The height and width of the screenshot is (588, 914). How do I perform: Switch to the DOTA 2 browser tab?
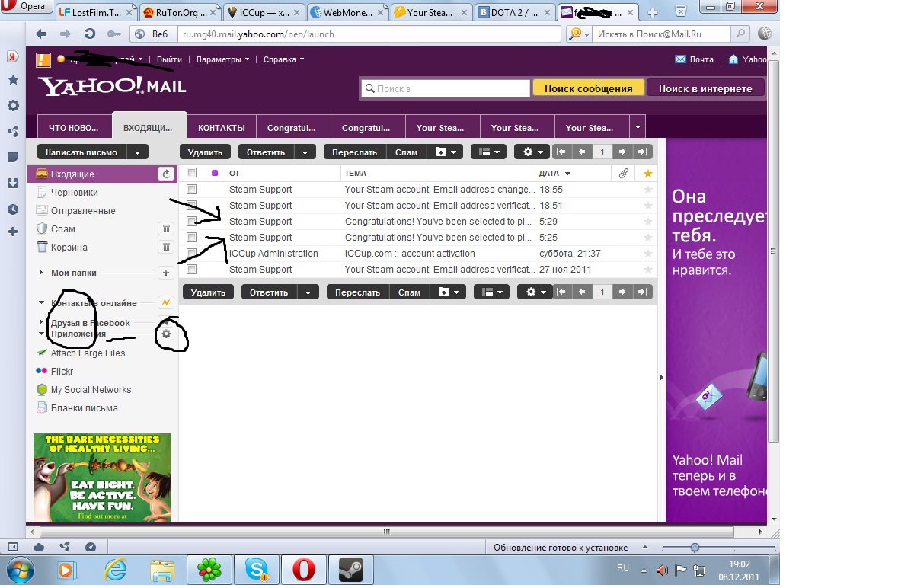pos(513,11)
